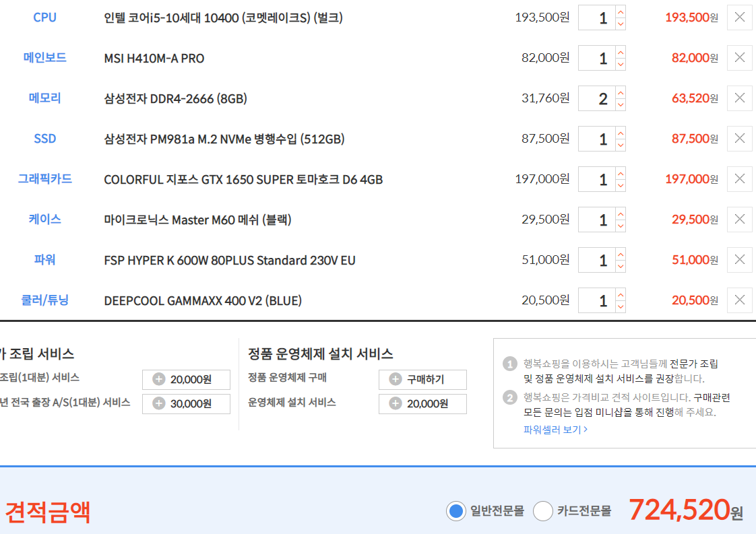Decrease memory quantity with down arrow
The image size is (756, 534).
tap(621, 104)
